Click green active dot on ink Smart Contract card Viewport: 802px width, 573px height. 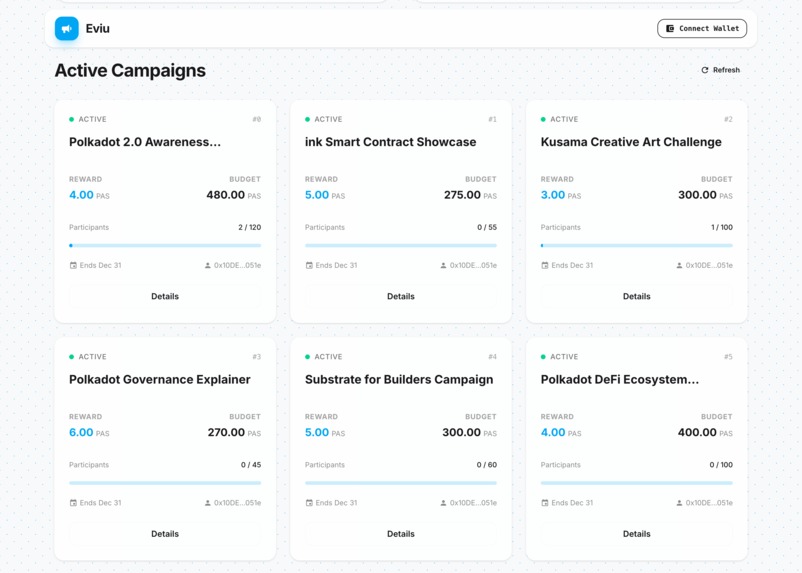307,119
